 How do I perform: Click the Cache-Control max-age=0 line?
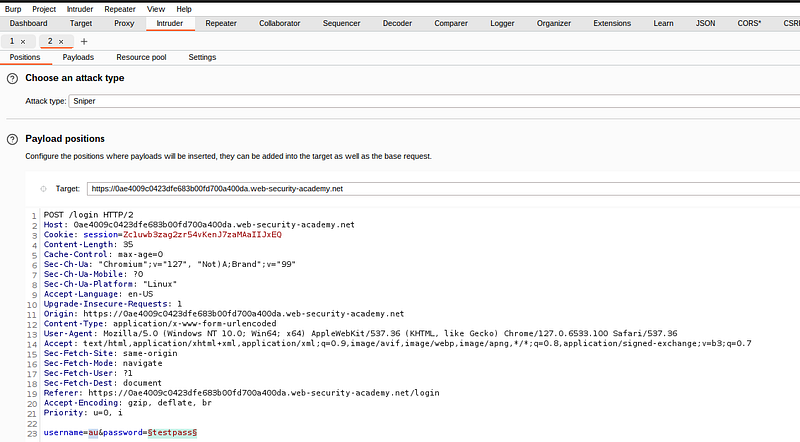(x=104, y=254)
